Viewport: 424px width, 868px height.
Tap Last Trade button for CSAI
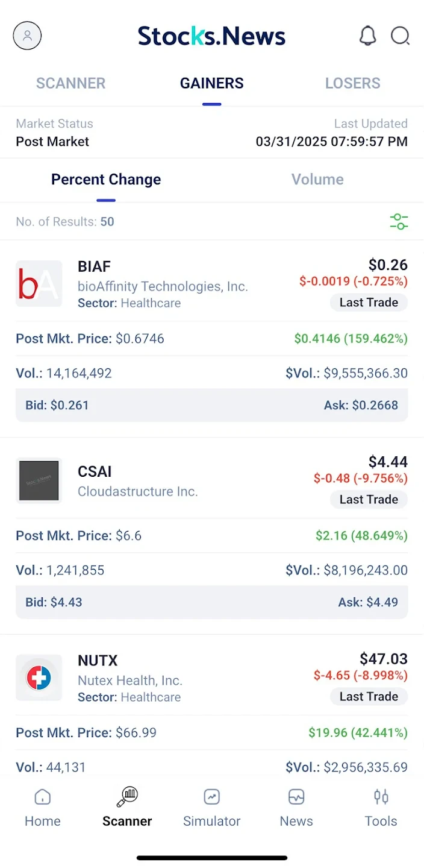[x=369, y=500]
